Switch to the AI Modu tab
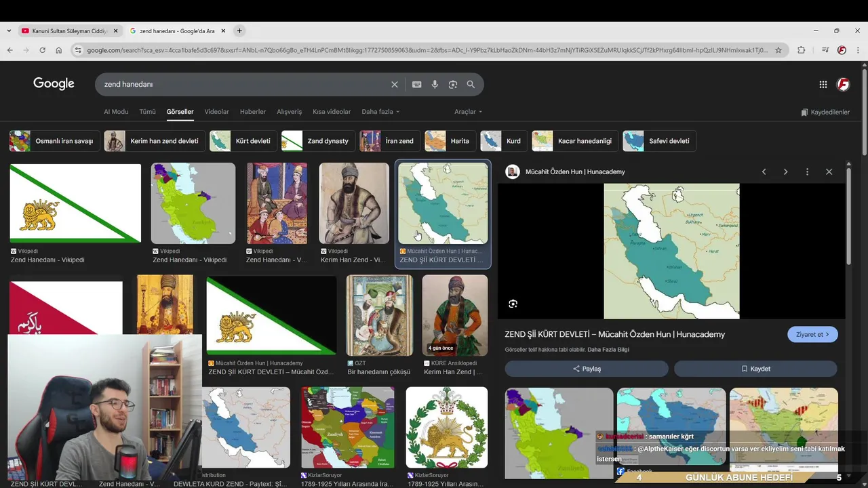 (116, 112)
